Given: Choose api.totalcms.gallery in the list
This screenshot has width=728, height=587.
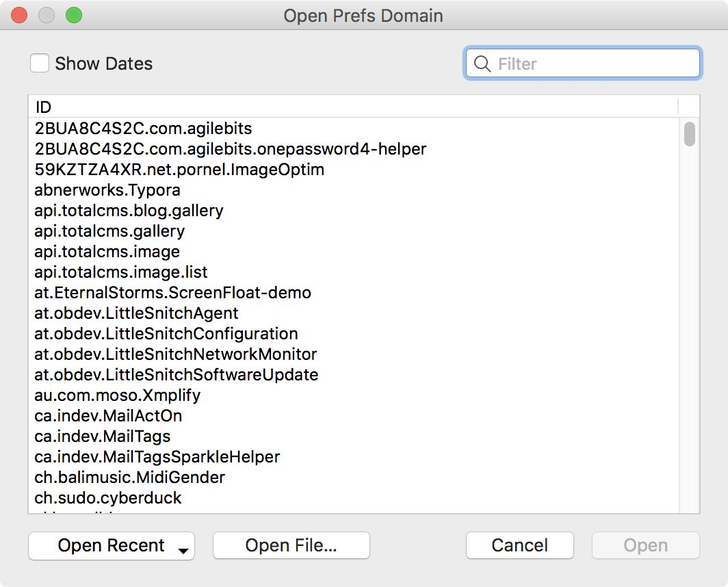Looking at the screenshot, I should [354, 231].
